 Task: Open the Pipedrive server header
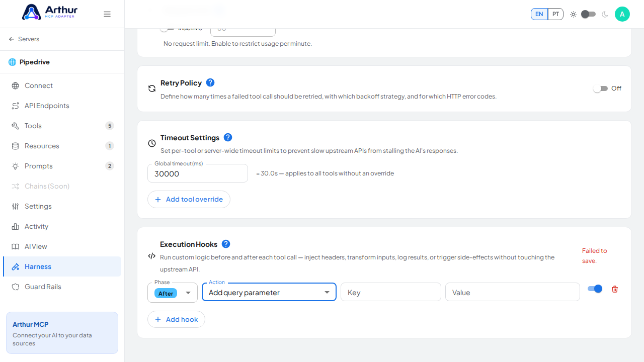(x=62, y=62)
